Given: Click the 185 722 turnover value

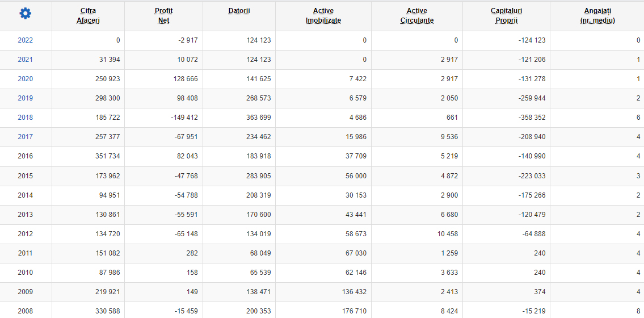Looking at the screenshot, I should click(107, 118).
